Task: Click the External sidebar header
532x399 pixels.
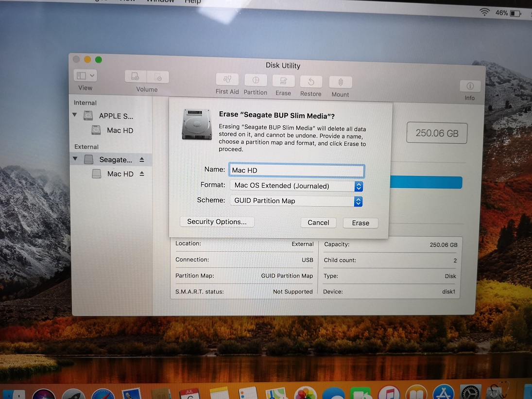Action: pos(86,147)
